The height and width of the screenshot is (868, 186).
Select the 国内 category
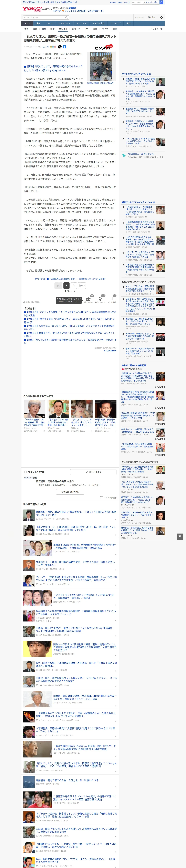pos(35,29)
